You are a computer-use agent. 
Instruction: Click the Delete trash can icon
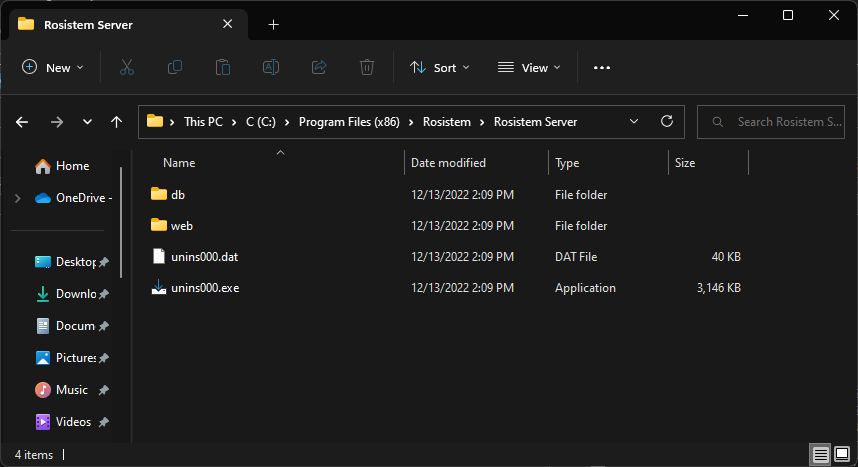coord(367,67)
